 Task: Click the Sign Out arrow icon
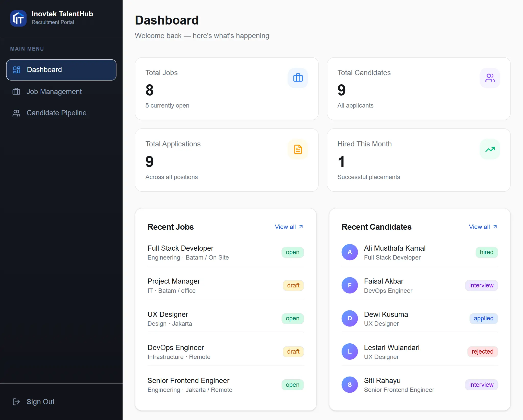16,402
